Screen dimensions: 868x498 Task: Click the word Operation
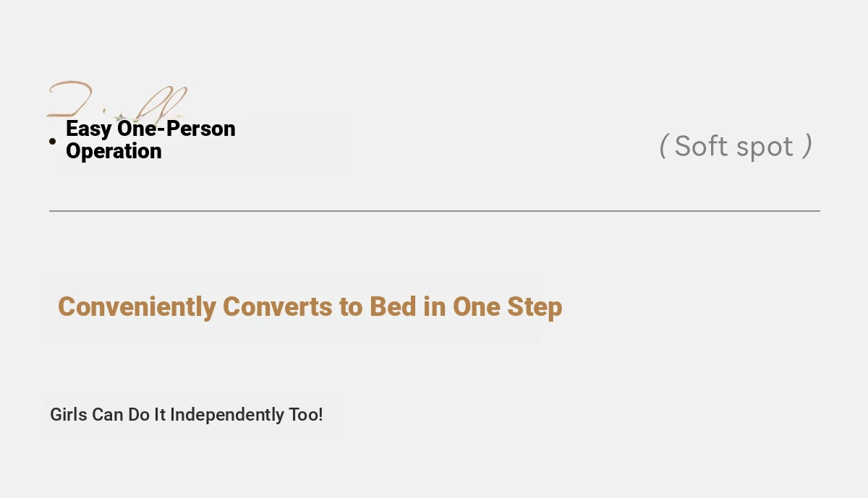point(114,151)
